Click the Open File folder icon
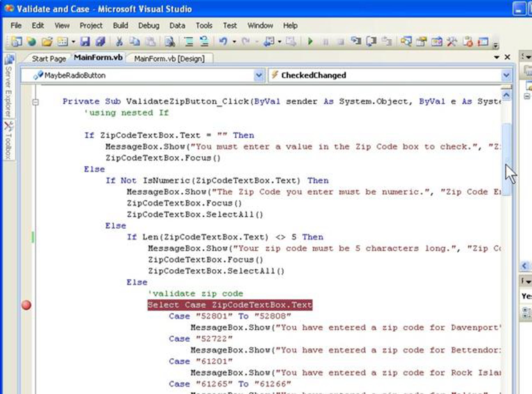The image size is (532, 394). pyautogui.click(x=47, y=42)
